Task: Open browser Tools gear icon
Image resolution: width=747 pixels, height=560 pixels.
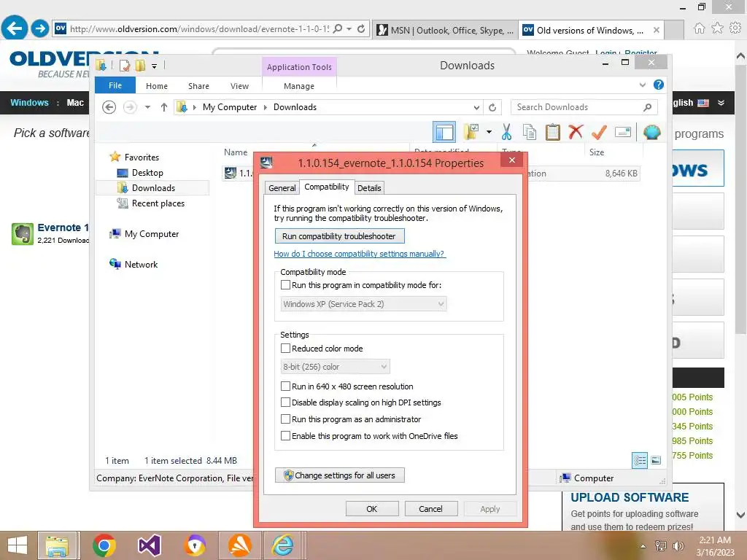Action: (735, 28)
